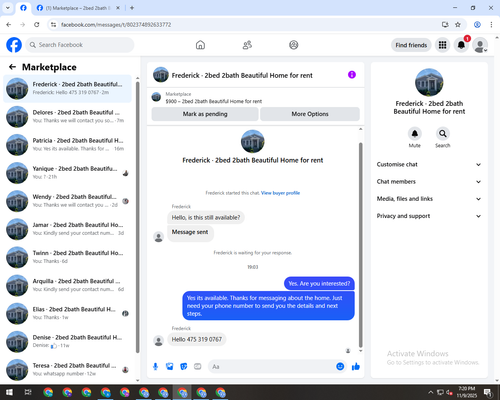Screen dimensions: 500x400
Task: Open the Jamar conversation
Action: point(67,229)
